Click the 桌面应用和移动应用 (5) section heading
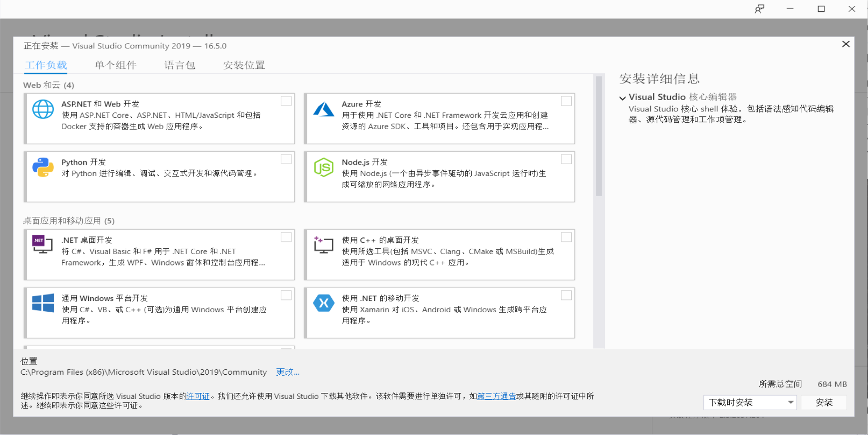The width and height of the screenshot is (868, 435). tap(69, 221)
